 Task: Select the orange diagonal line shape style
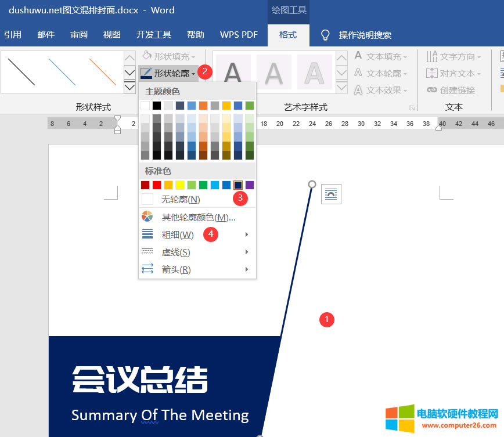coord(103,71)
